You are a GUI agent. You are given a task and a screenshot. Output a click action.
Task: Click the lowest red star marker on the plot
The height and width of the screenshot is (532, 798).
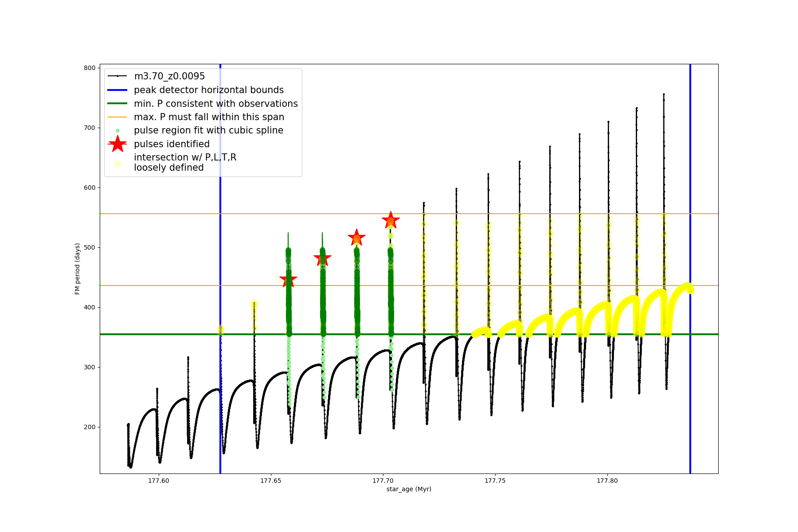pyautogui.click(x=289, y=280)
